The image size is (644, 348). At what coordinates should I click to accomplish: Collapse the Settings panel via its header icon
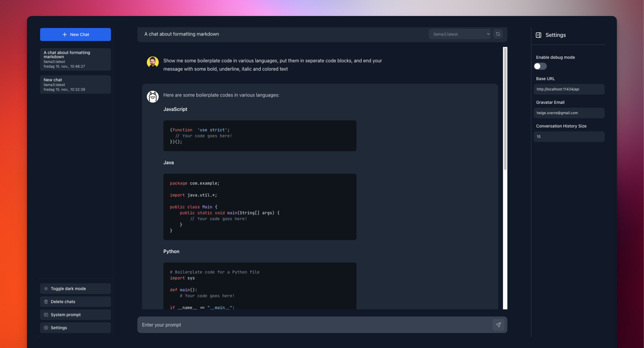click(538, 35)
